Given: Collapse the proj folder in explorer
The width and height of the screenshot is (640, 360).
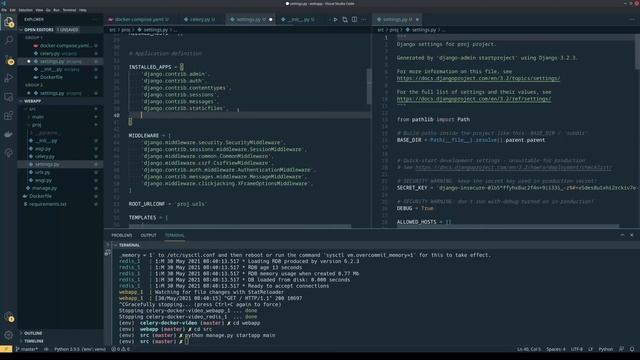Looking at the screenshot, I should [x=60, y=125].
